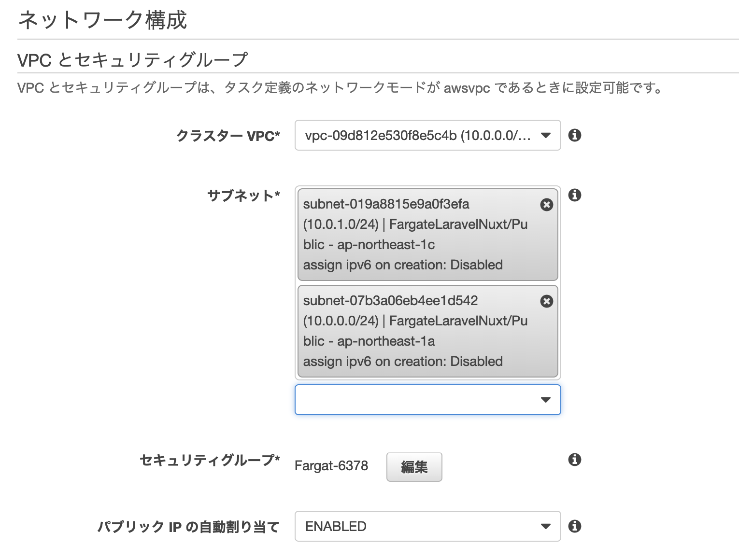
Task: Click the info icon beside セキュリティグループ
Action: (574, 459)
